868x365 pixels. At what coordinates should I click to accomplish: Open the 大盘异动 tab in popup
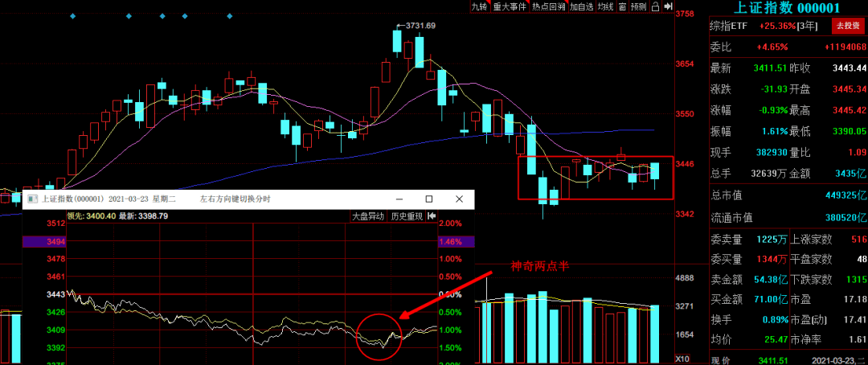click(367, 216)
